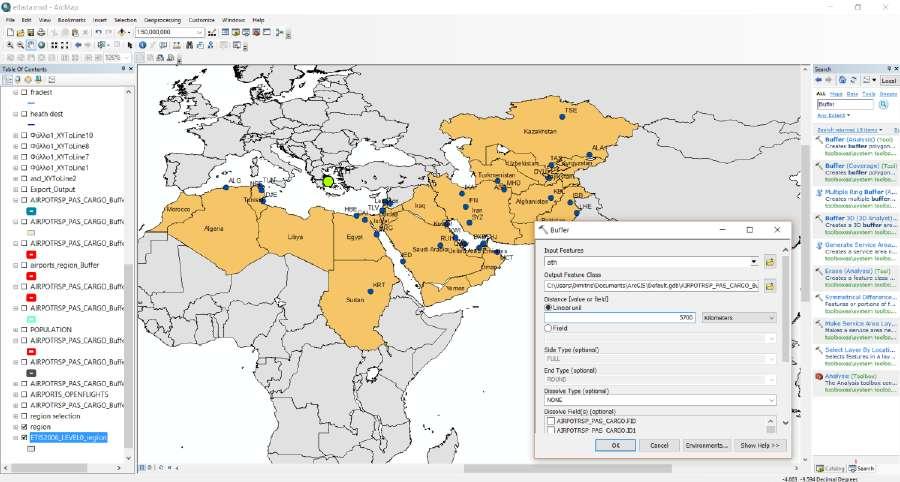Select the Find binoculars tool
The height and width of the screenshot is (482, 900).
point(187,45)
